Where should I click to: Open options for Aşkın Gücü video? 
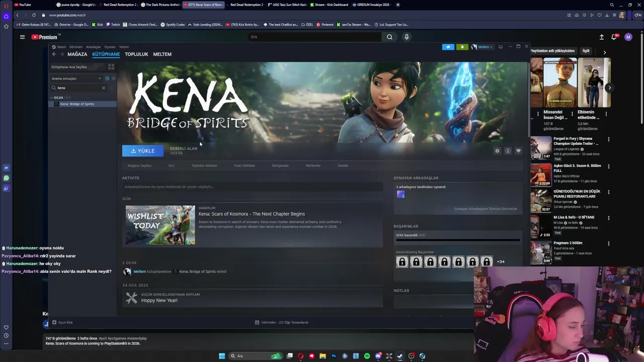(609, 166)
